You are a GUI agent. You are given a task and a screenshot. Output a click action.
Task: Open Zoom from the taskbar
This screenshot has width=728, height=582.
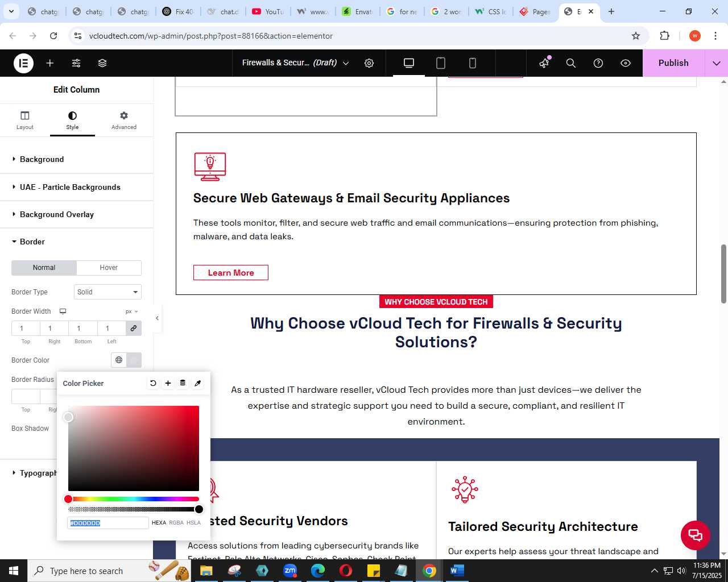(x=290, y=571)
